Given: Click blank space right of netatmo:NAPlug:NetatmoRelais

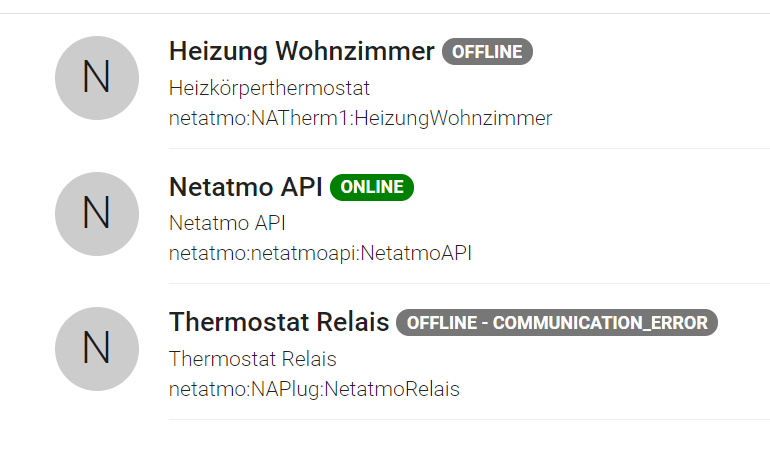Looking at the screenshot, I should (614, 389).
